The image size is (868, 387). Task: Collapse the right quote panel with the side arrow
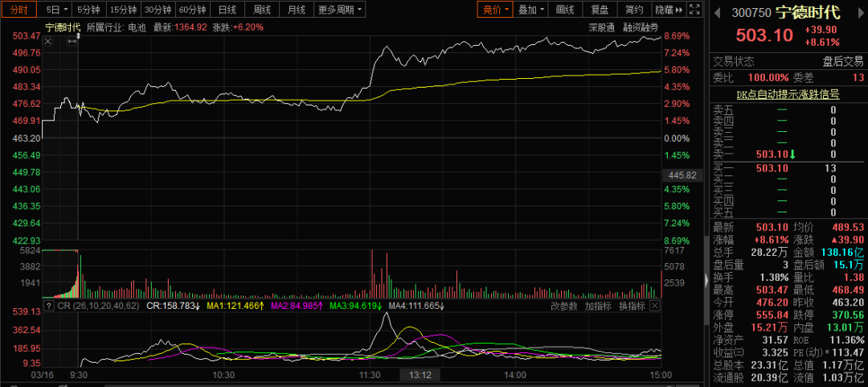click(x=706, y=281)
